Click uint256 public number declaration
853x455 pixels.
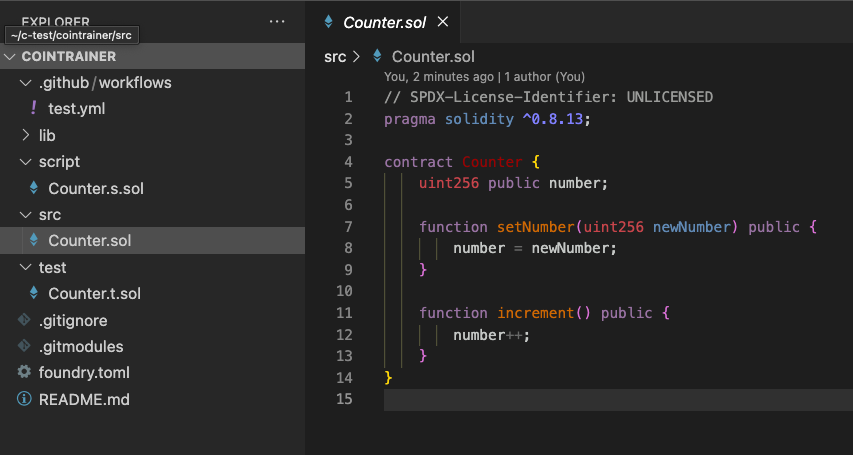513,183
